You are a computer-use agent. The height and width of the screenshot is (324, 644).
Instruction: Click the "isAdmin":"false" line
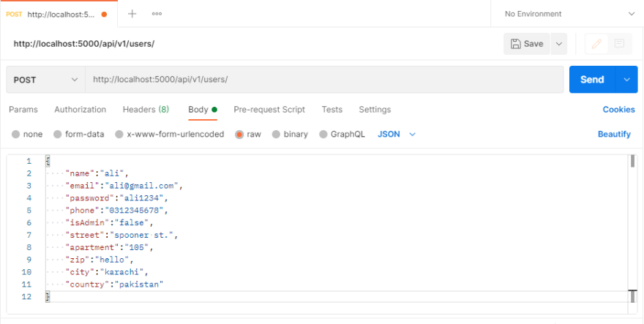click(x=109, y=222)
